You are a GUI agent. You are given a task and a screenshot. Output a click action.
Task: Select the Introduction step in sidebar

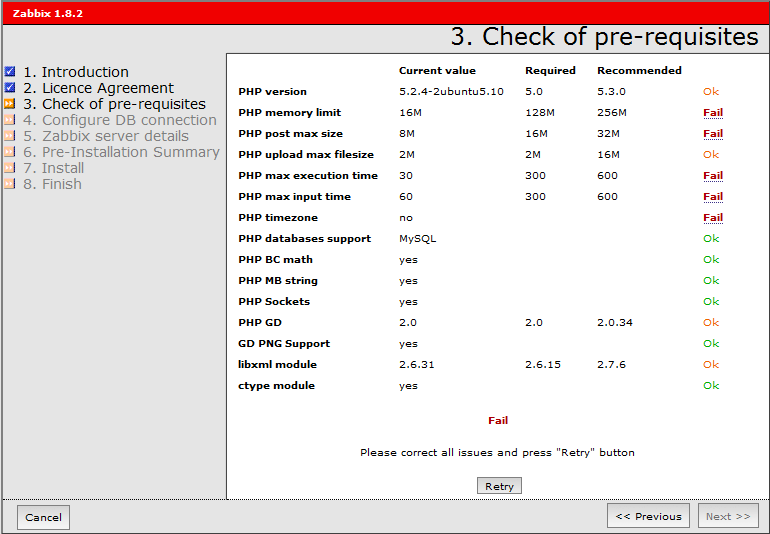pos(76,72)
